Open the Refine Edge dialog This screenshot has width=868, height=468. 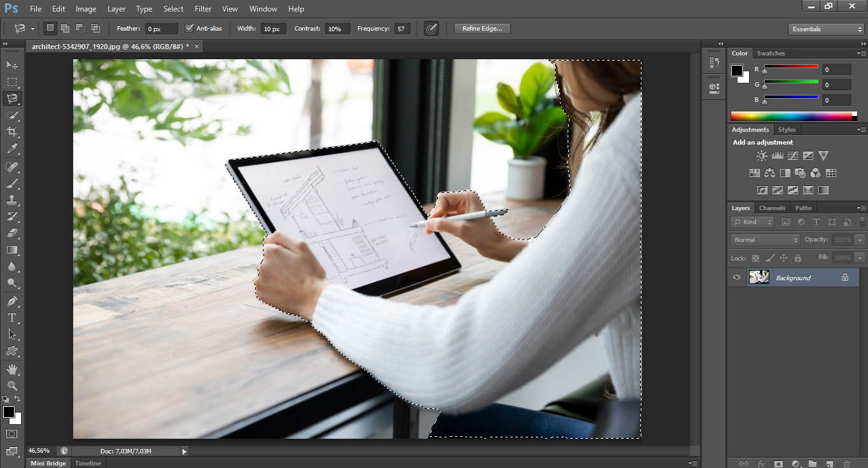coord(482,28)
